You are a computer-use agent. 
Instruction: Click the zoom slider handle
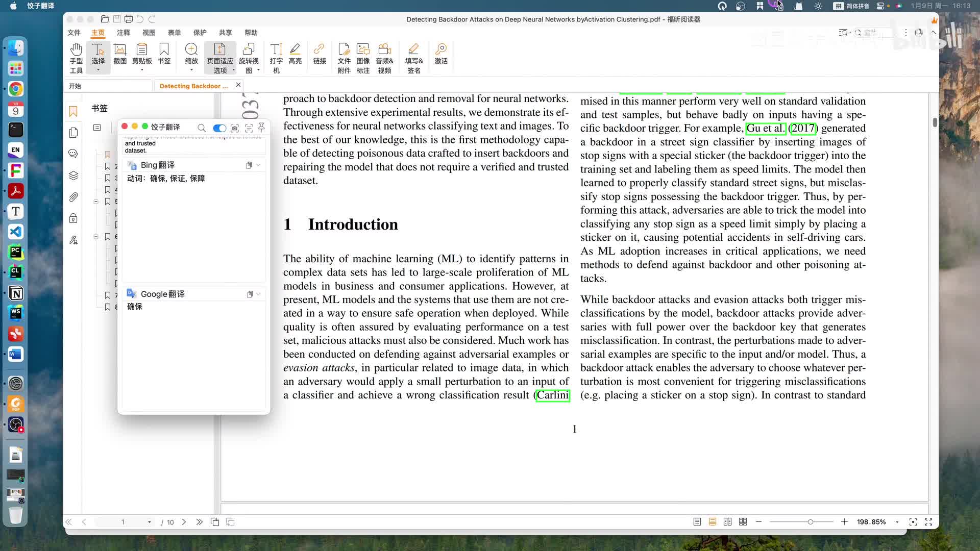[x=811, y=522]
